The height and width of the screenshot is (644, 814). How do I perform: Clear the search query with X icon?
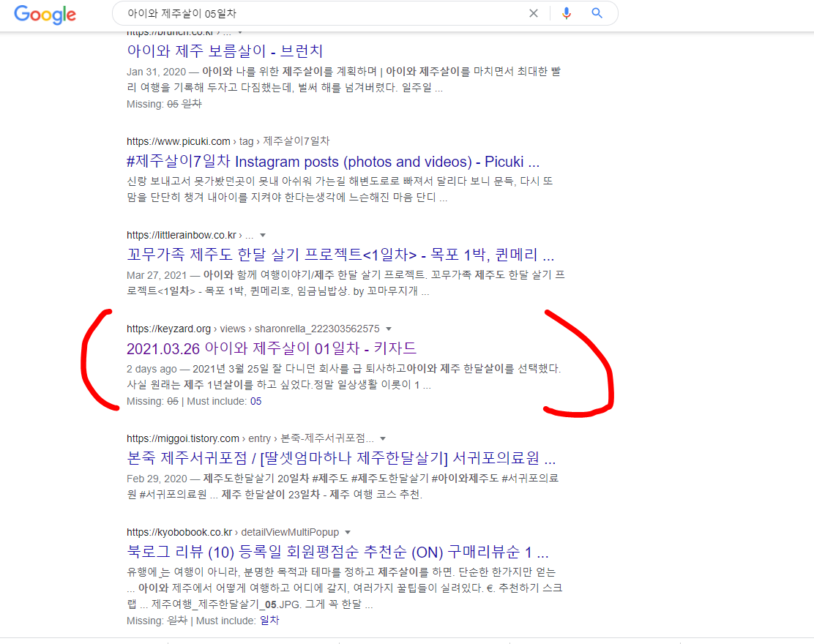[x=534, y=13]
